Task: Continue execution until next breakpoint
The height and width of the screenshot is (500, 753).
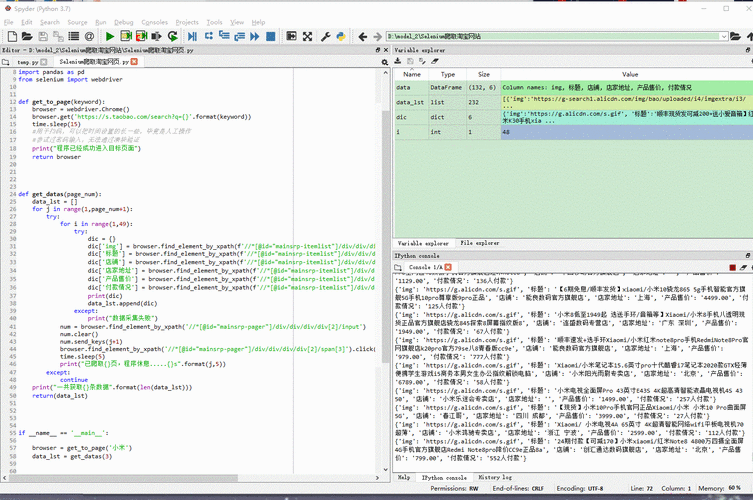Action: pyautogui.click(x=255, y=36)
